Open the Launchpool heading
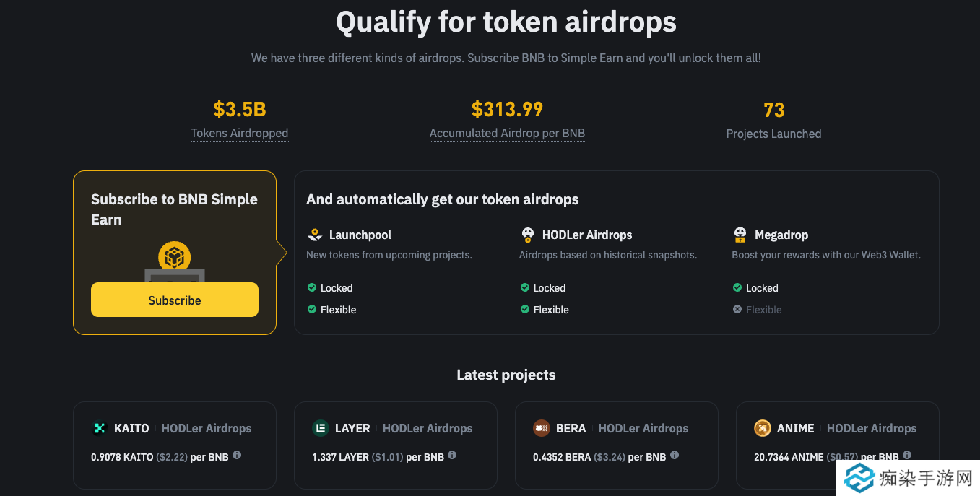The width and height of the screenshot is (980, 496). coord(360,235)
